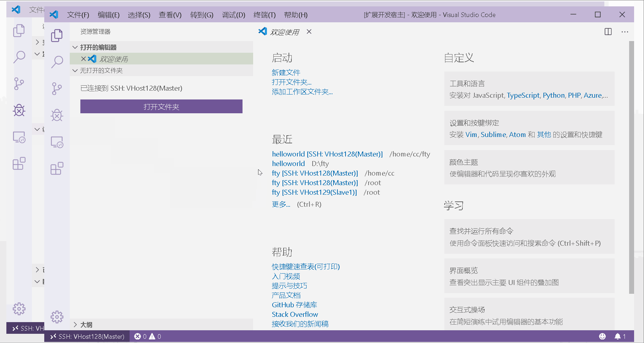Screen dimensions: 644x343
Task: Install Sublime keybindings link
Action: [x=494, y=135]
